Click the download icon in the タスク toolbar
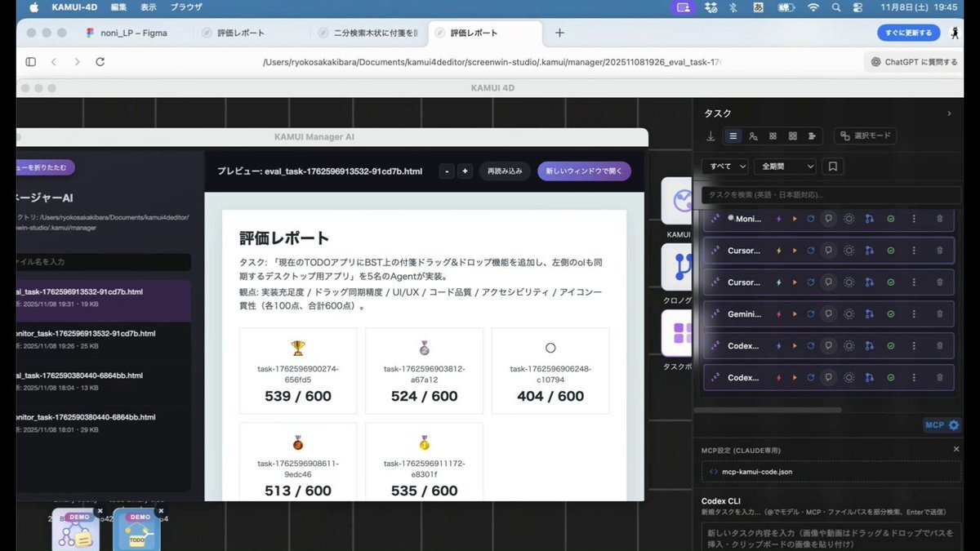Image resolution: width=980 pixels, height=551 pixels. (710, 136)
